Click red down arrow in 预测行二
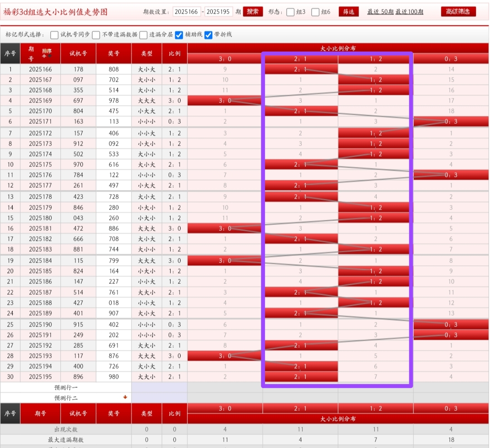This screenshot has height=448, width=490. pyautogui.click(x=125, y=397)
